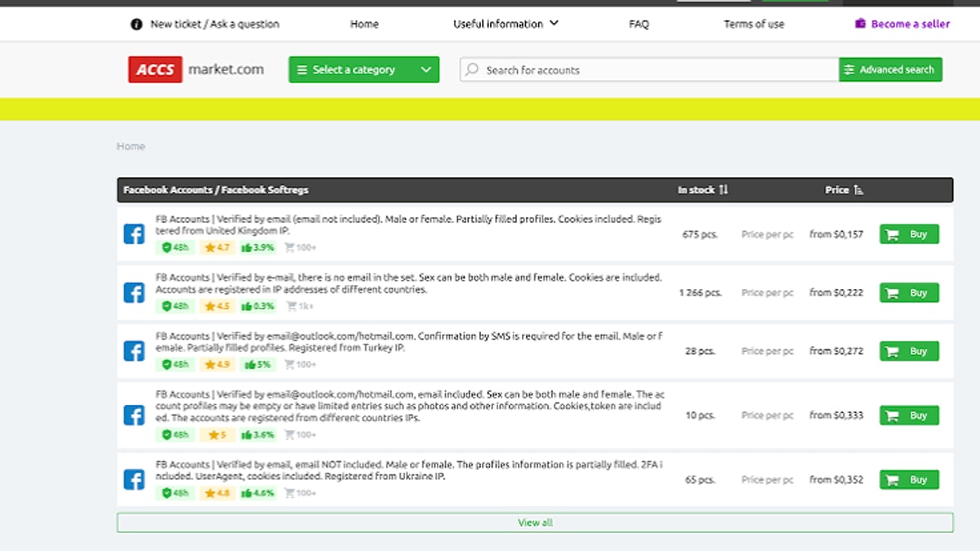Click the View all button
The width and height of the screenshot is (980, 551).
coord(535,522)
